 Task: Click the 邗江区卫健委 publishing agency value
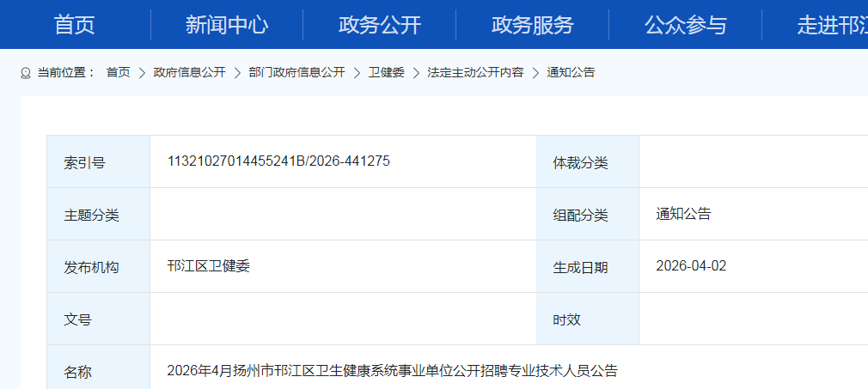208,265
